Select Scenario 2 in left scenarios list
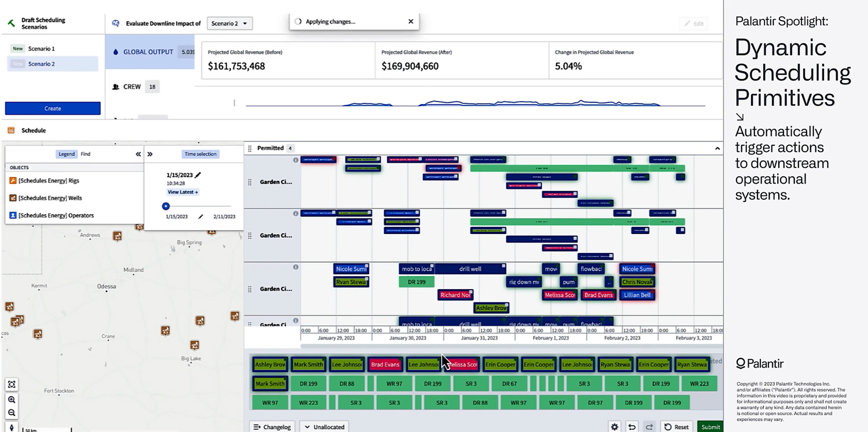This screenshot has width=868, height=432. [x=53, y=64]
